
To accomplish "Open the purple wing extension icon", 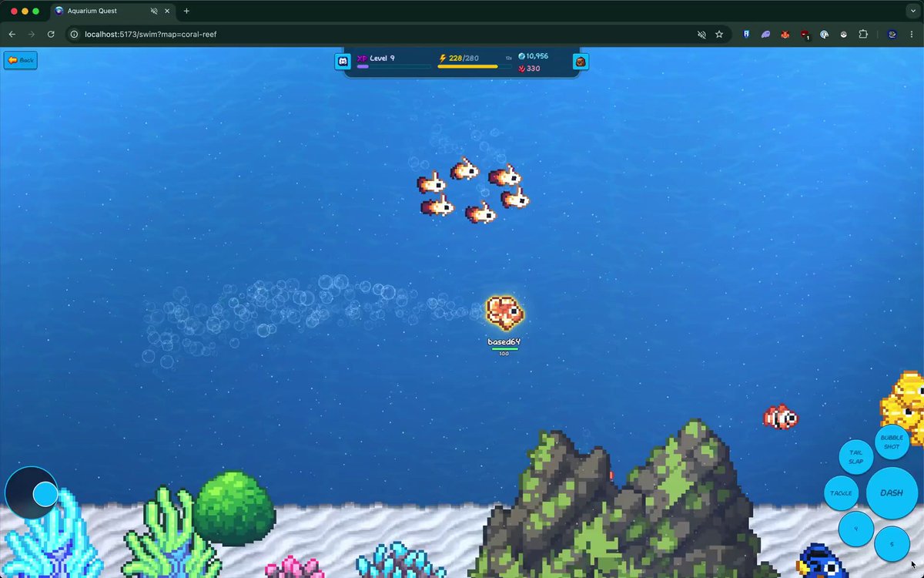I will [766, 34].
